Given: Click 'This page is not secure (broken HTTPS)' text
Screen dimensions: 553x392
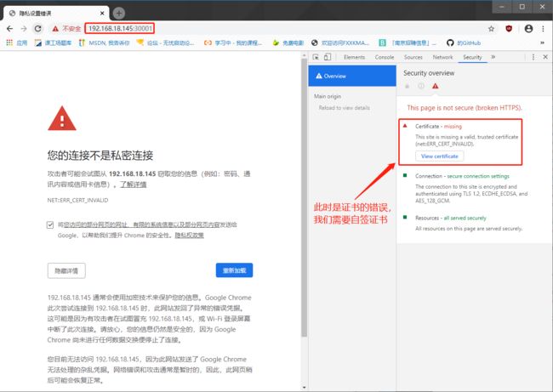Looking at the screenshot, I should (x=465, y=107).
